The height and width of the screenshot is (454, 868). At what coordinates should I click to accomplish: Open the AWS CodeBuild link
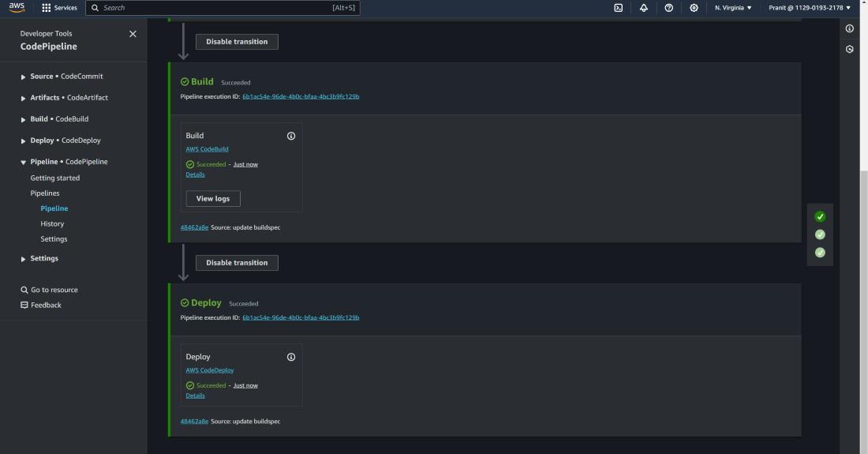[207, 149]
